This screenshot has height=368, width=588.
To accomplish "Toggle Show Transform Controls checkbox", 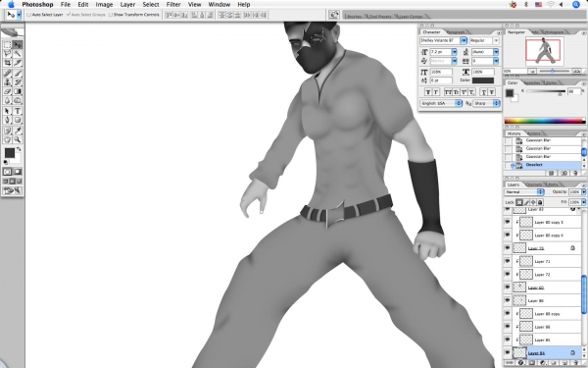I will point(110,15).
